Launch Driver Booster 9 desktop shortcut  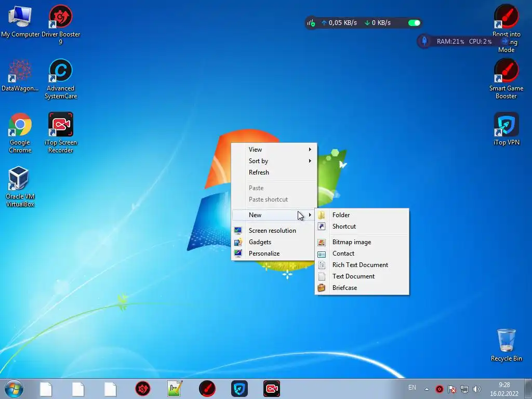[x=61, y=24]
